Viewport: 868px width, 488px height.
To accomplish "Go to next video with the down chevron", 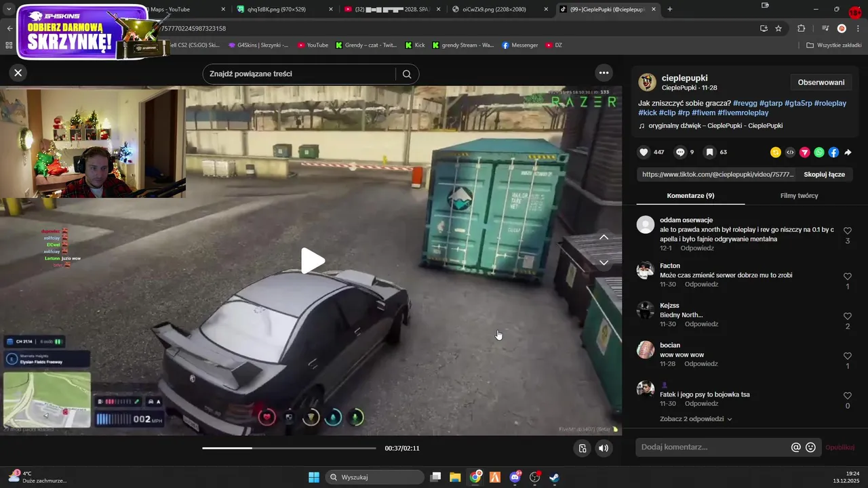I will (604, 262).
